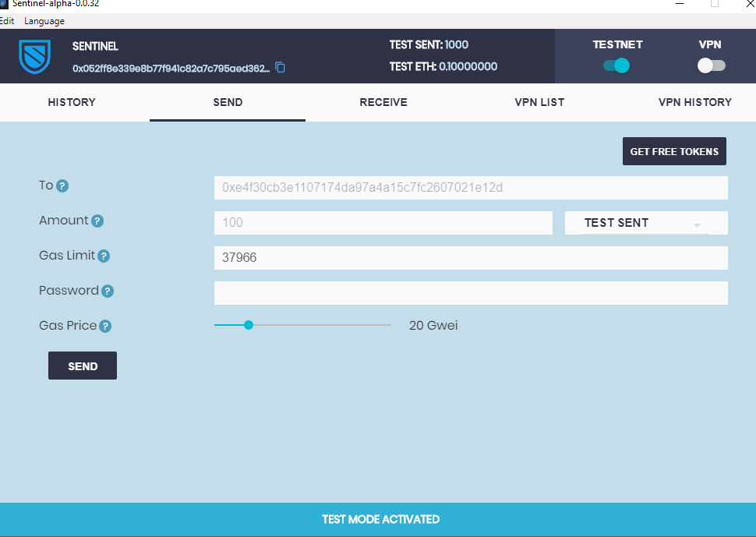Click into the Amount input field

coord(383,223)
